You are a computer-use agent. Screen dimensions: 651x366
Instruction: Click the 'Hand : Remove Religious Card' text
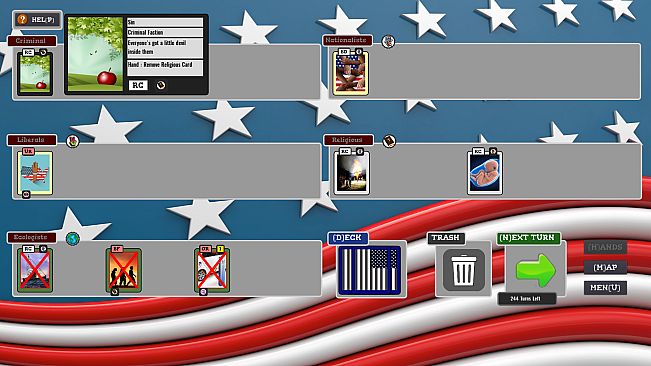click(x=160, y=65)
